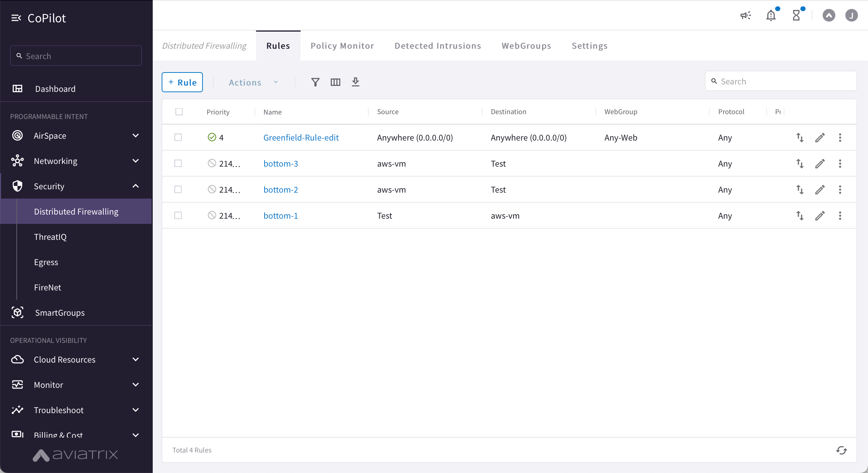The height and width of the screenshot is (473, 868).
Task: Check the box for the bottom-2 rule
Action: (178, 190)
